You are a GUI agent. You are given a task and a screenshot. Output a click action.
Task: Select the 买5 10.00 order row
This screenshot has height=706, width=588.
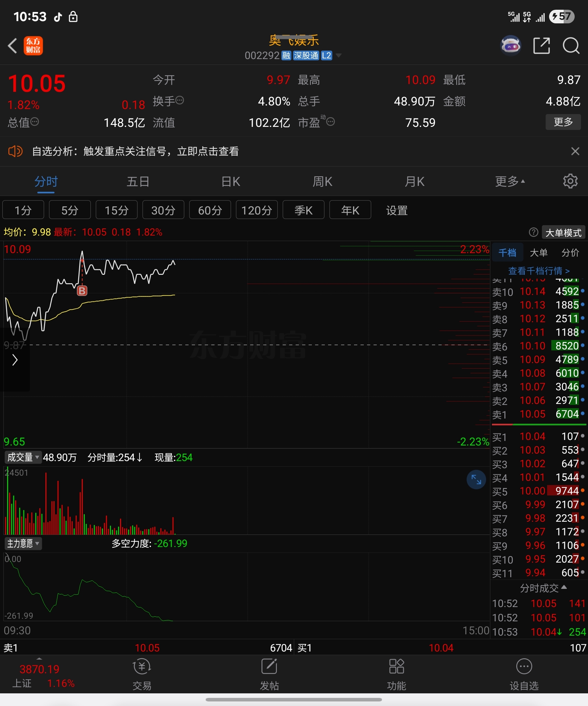point(539,491)
